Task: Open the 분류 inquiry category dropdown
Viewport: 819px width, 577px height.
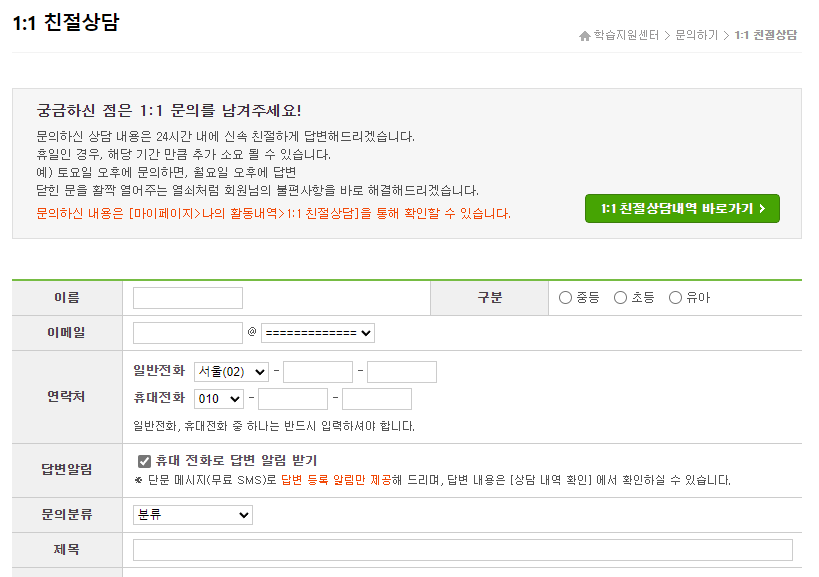Action: click(193, 515)
